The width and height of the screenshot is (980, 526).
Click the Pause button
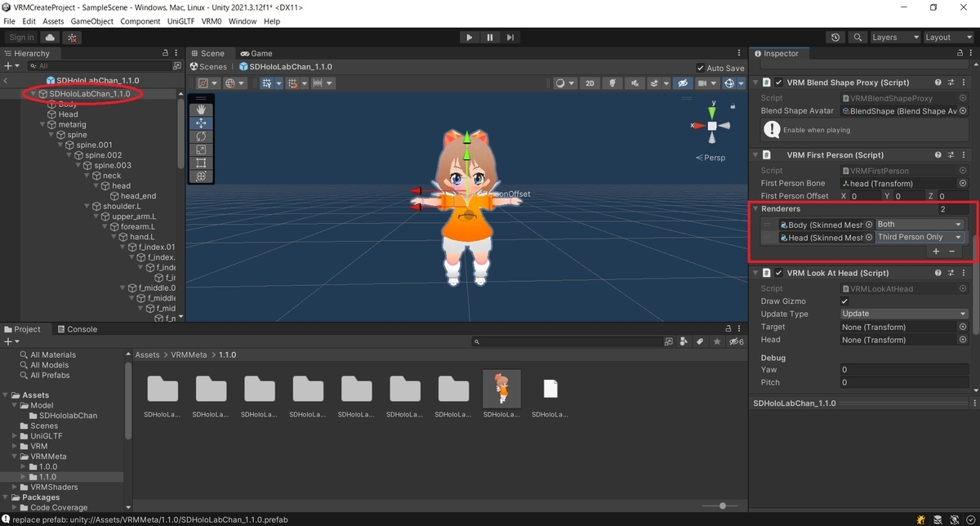490,38
